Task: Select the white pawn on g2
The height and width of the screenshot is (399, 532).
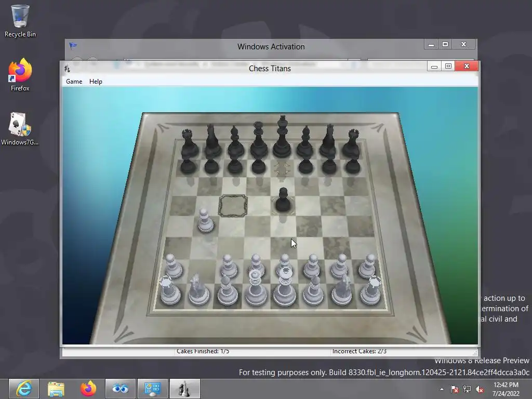Action: [340, 266]
